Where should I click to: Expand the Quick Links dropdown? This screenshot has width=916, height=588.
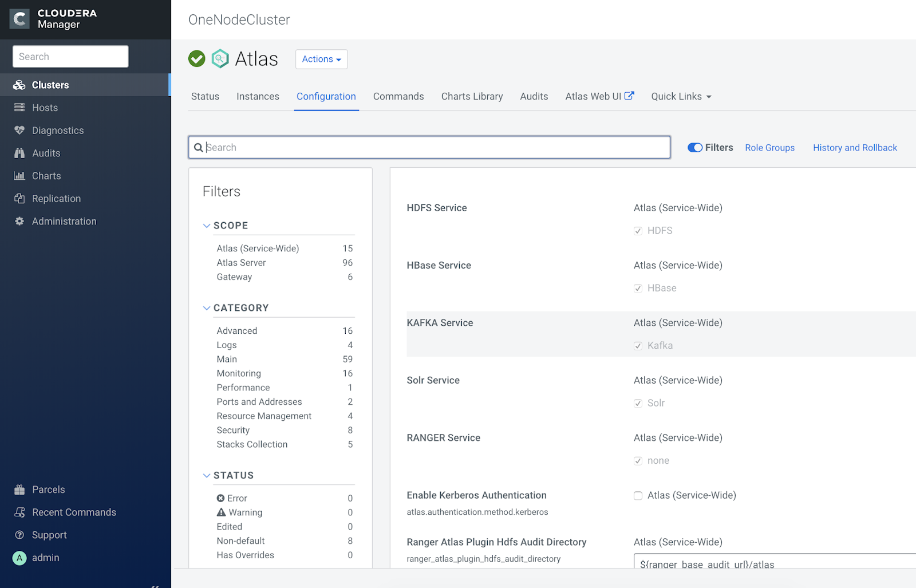681,97
